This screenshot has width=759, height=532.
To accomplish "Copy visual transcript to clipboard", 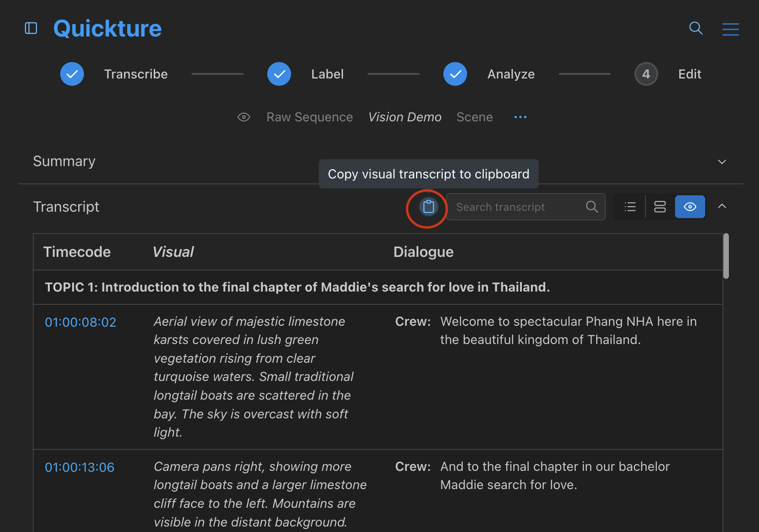I will [428, 207].
